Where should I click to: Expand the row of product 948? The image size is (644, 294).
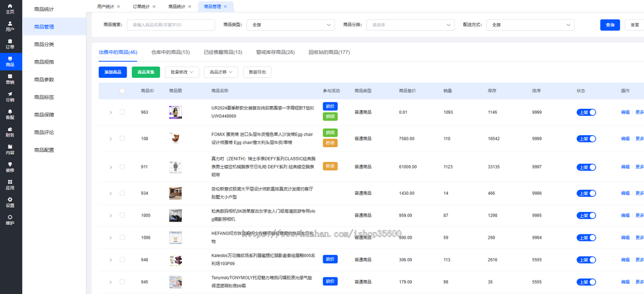click(x=111, y=260)
